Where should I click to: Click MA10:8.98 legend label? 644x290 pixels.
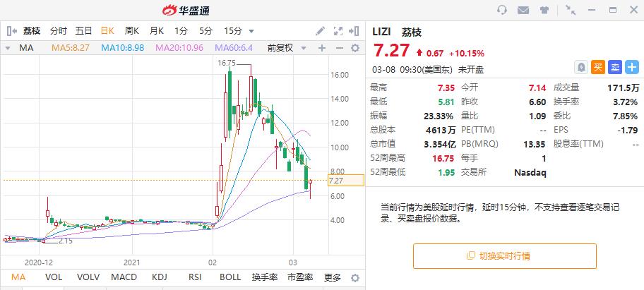pyautogui.click(x=123, y=48)
